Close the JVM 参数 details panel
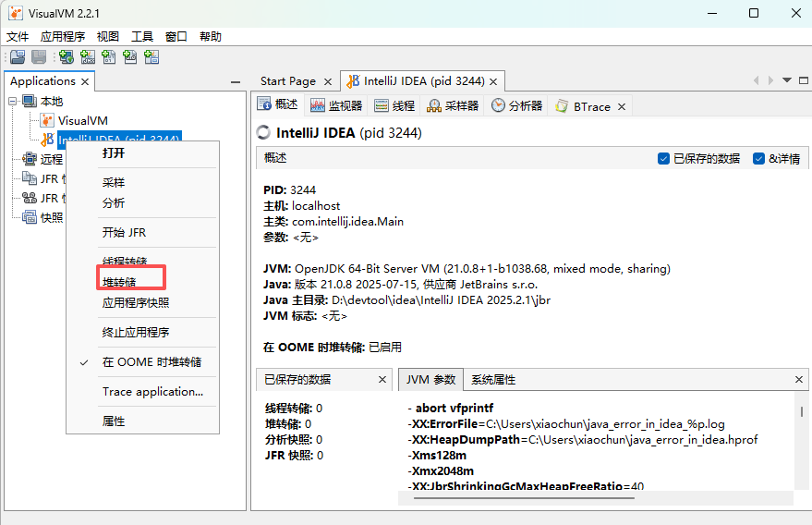 (799, 379)
